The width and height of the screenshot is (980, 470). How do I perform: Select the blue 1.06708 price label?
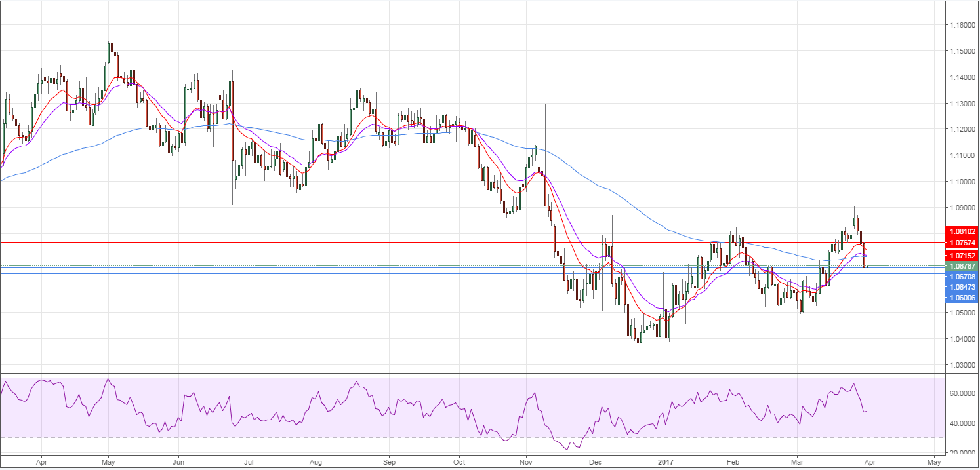(x=962, y=277)
